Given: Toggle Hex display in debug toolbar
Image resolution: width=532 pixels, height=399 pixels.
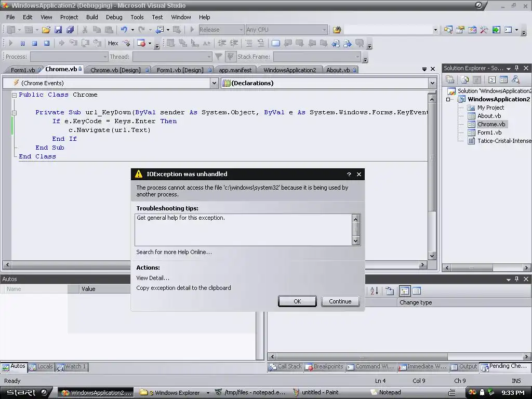Looking at the screenshot, I should (x=113, y=43).
